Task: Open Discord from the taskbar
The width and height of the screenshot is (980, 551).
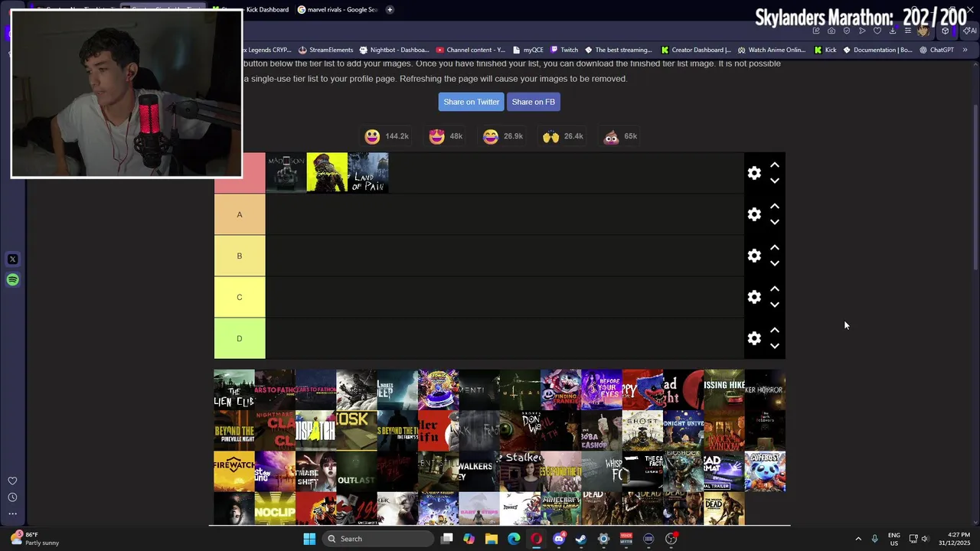Action: tap(559, 539)
